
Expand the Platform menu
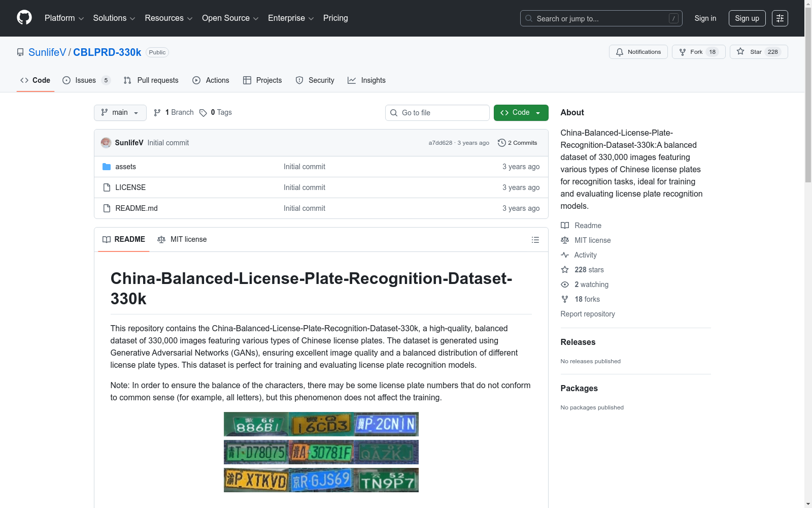point(64,18)
